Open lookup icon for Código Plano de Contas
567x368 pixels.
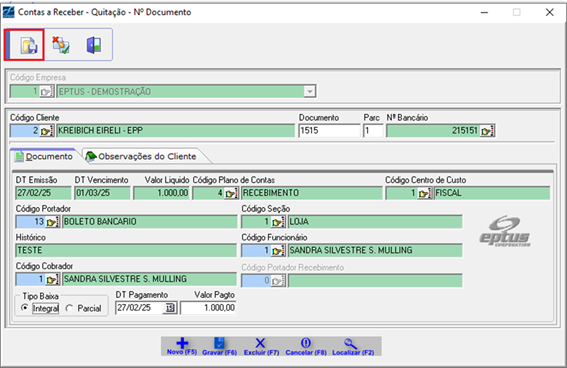(x=231, y=193)
